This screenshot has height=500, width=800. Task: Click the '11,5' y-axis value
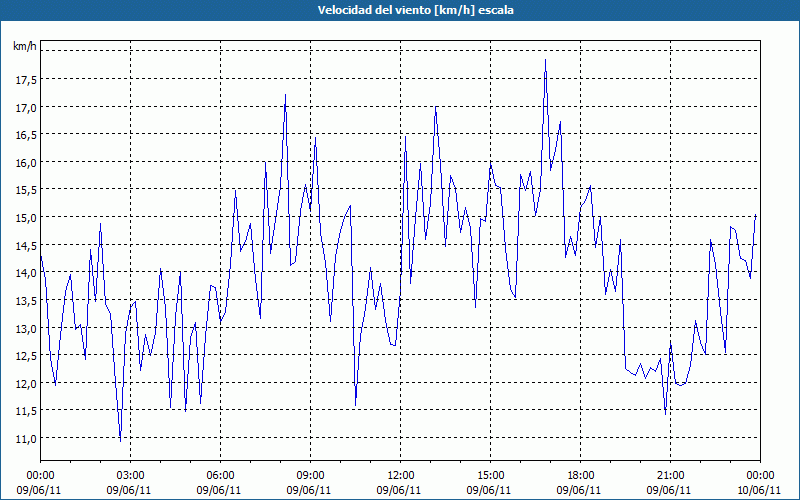(x=24, y=410)
